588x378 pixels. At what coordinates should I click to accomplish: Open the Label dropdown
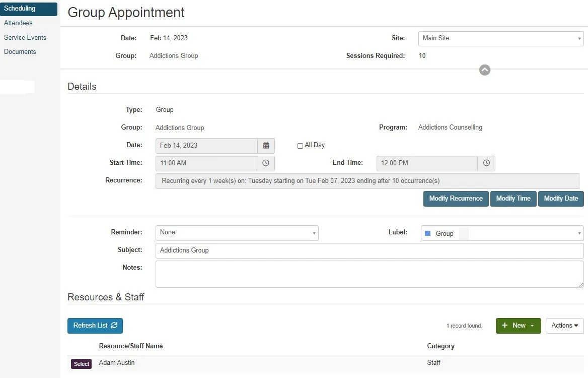579,233
